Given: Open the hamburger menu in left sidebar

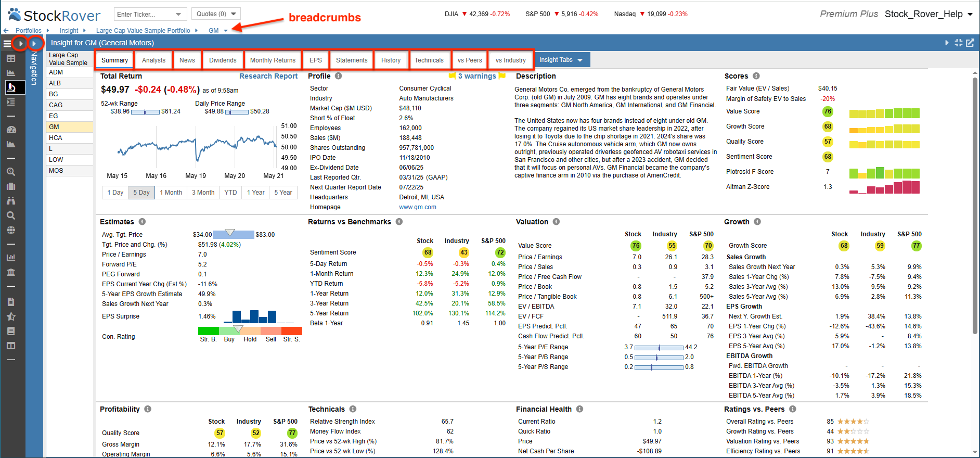Looking at the screenshot, I should (x=7, y=44).
